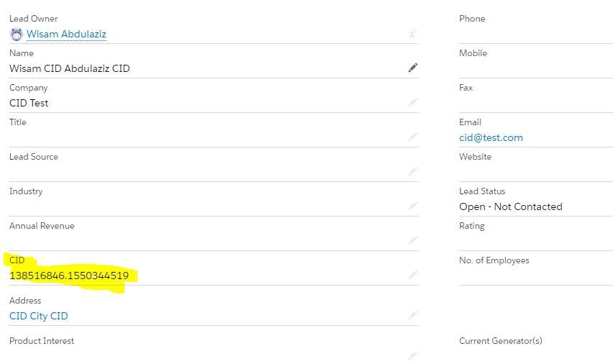Edit the Lead Source field pencil icon

(x=413, y=171)
